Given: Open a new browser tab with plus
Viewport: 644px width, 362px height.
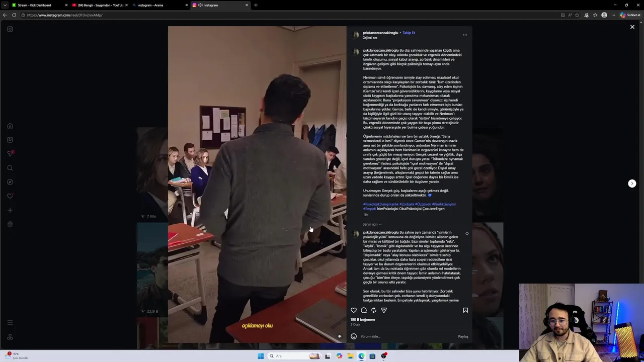Looking at the screenshot, I should tap(256, 5).
